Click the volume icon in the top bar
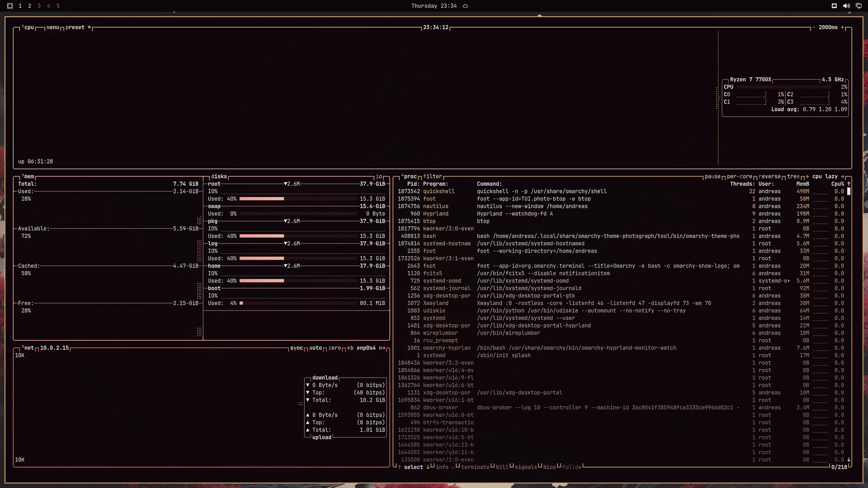The image size is (868, 488). [x=846, y=6]
